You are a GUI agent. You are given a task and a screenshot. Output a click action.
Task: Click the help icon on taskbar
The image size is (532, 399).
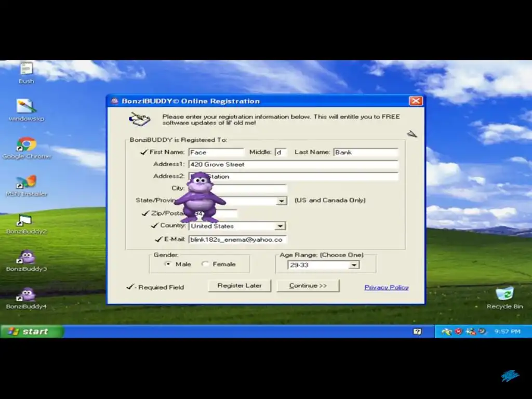417,331
